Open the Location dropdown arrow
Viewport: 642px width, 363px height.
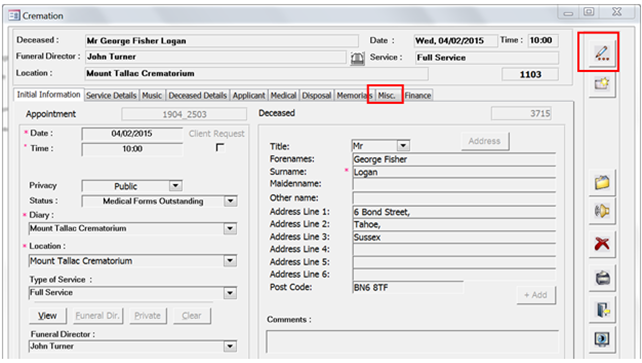(x=230, y=261)
